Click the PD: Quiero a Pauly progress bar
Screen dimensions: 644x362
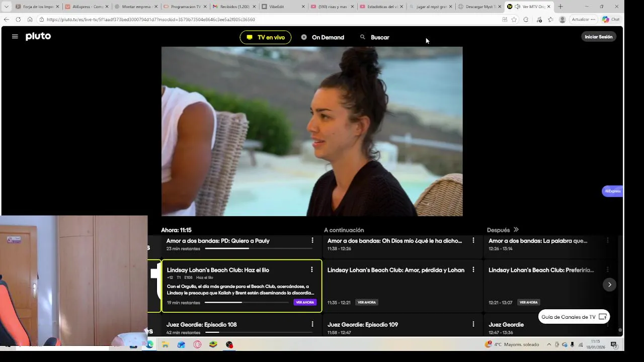(x=259, y=248)
